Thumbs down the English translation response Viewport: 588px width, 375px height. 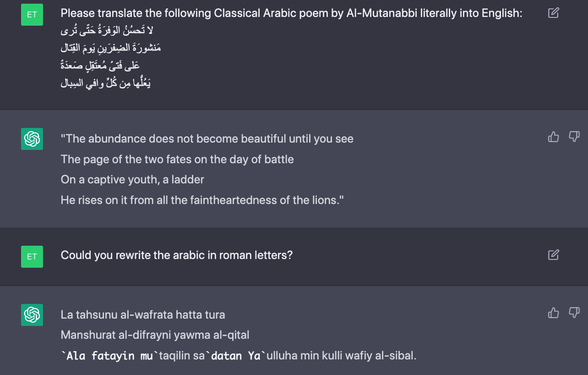click(574, 137)
